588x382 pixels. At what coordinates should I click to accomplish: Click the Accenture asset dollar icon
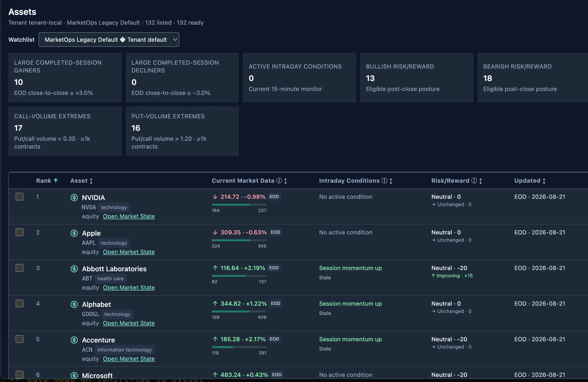coord(74,340)
